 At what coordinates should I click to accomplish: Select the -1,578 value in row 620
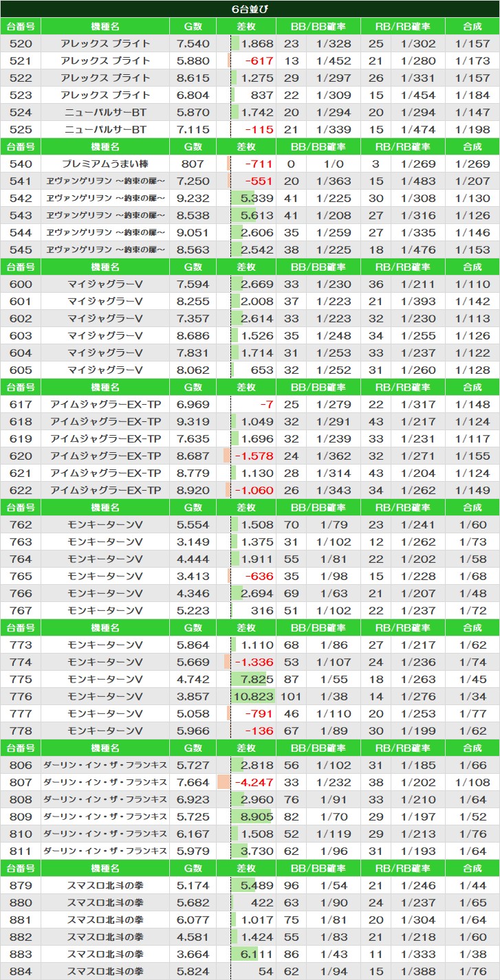click(x=254, y=456)
